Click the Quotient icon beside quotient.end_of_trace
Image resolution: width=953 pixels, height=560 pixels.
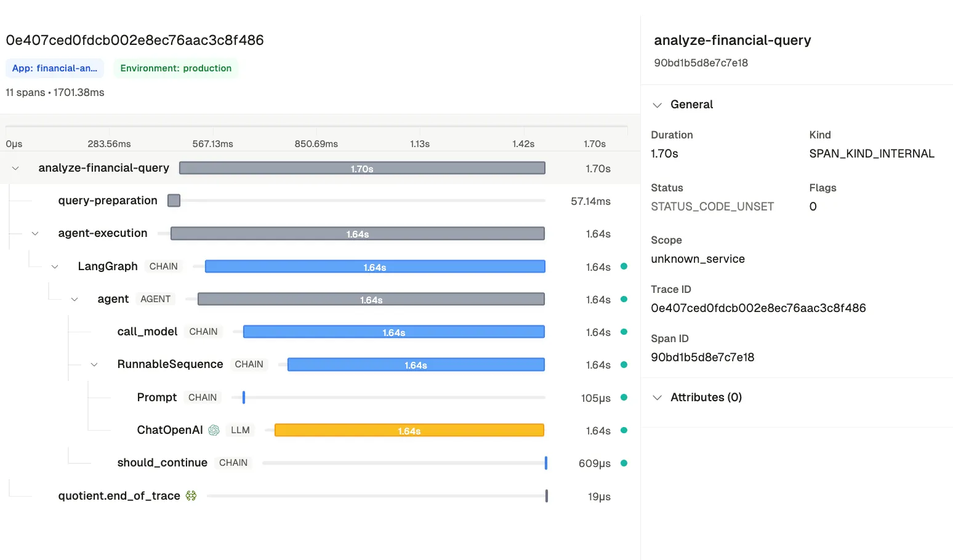[191, 495]
